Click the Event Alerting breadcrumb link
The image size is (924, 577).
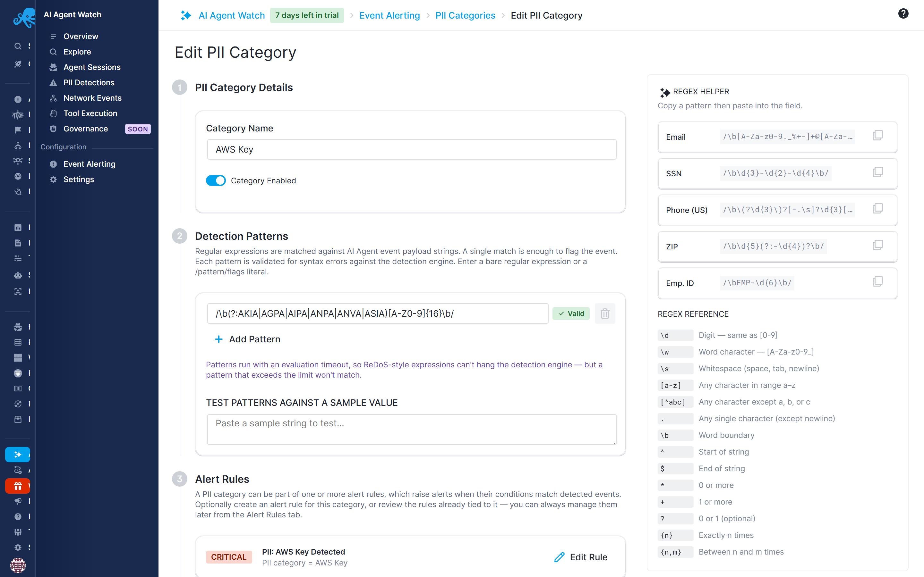pos(389,15)
